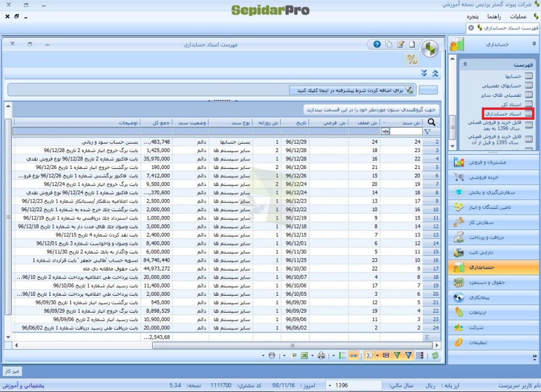Screen dimensions: 541x392
Task: Click sidebar list scroll down arrow
Action: 452,146
